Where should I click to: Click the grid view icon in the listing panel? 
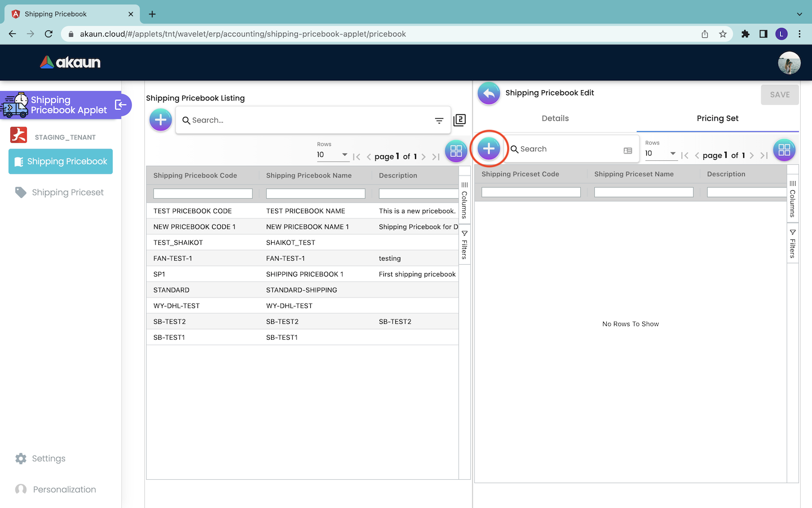coord(456,151)
